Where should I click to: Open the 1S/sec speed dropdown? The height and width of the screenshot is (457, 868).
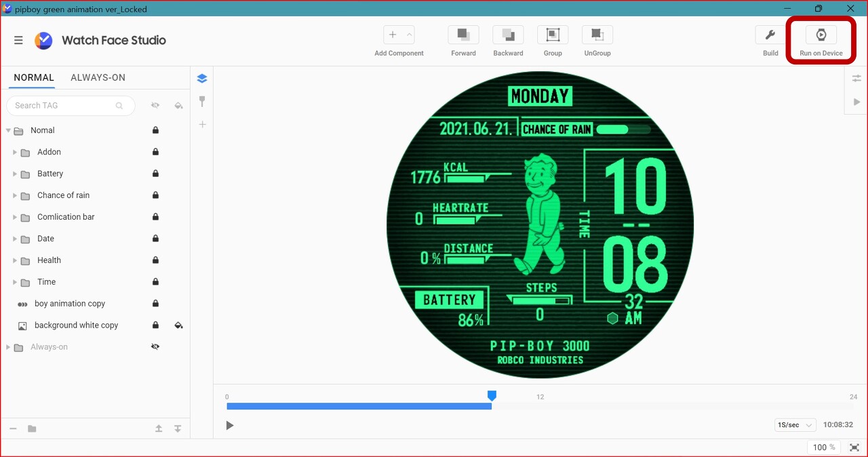[795, 425]
